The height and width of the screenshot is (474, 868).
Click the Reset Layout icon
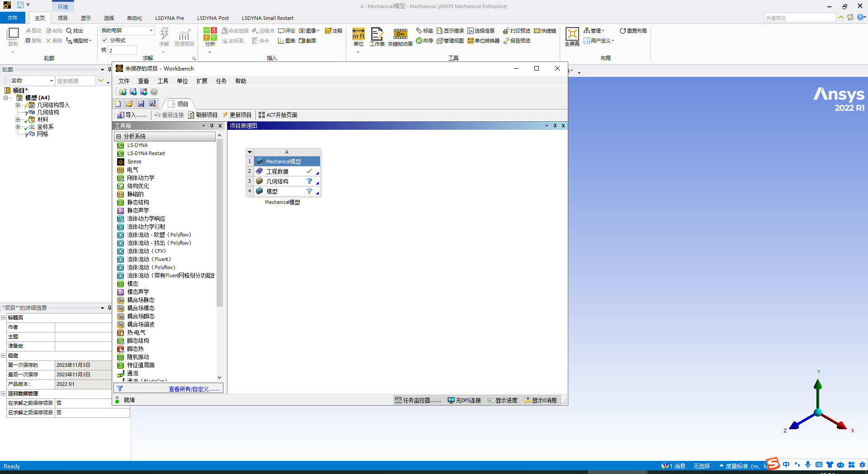[x=633, y=31]
